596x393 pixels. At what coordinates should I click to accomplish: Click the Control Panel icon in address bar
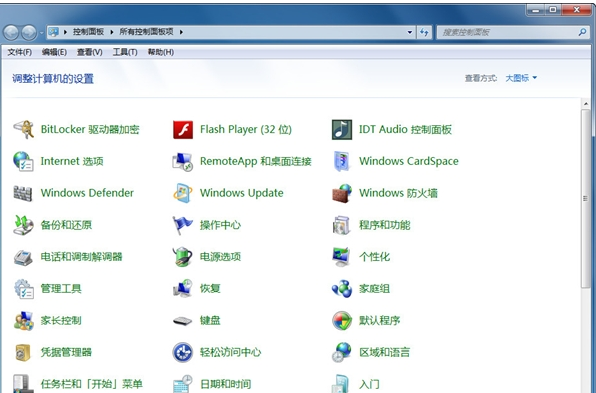[54, 32]
